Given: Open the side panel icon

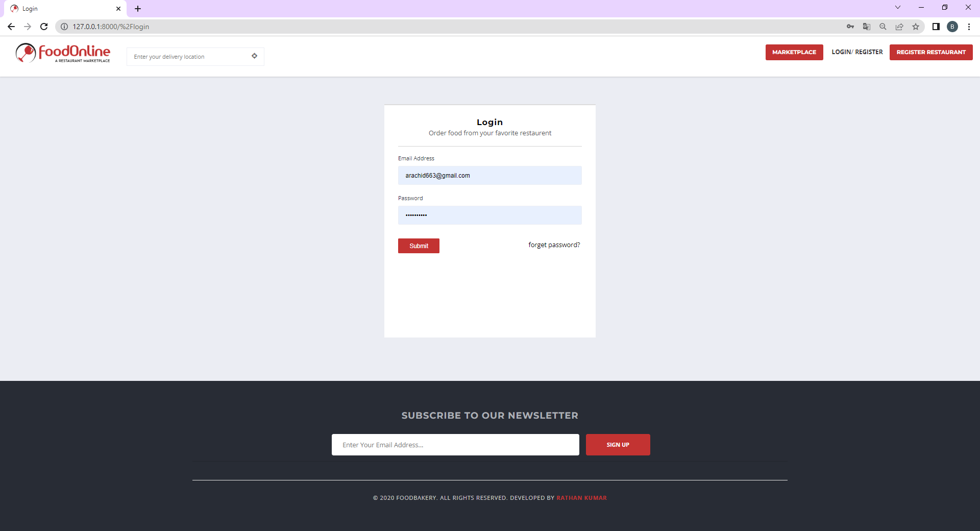Looking at the screenshot, I should click(936, 27).
